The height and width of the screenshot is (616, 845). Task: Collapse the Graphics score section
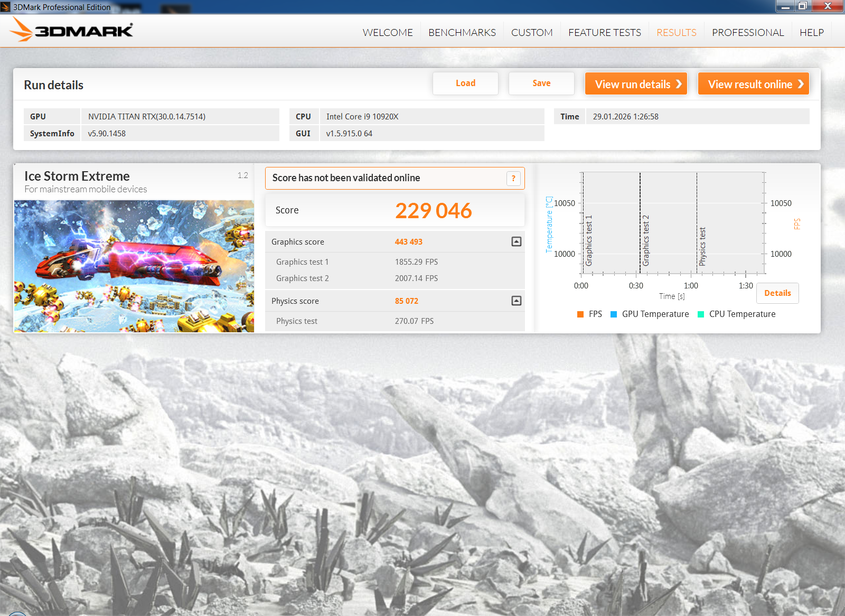(517, 241)
